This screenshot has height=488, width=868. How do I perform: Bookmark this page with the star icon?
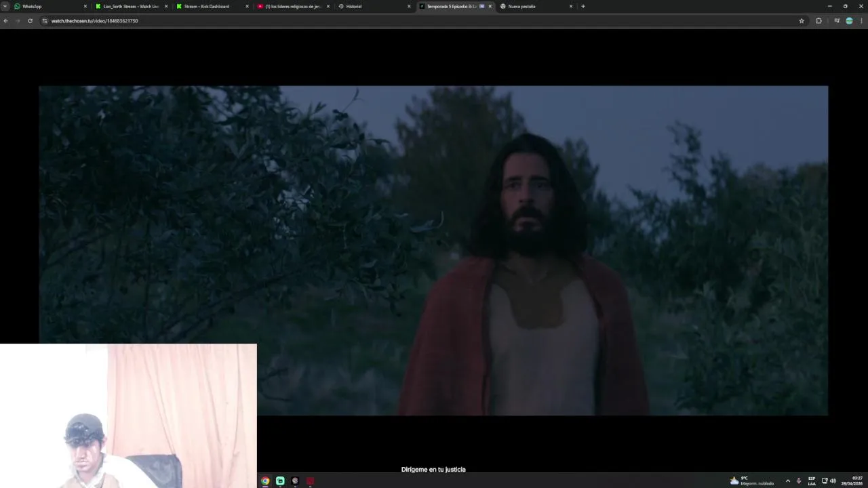(x=802, y=21)
